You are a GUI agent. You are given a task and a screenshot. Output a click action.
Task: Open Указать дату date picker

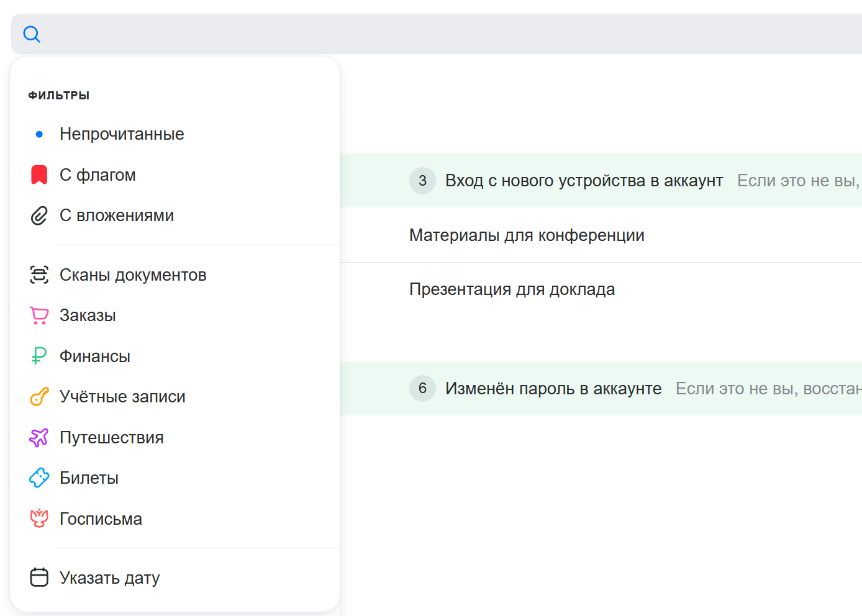(x=110, y=578)
